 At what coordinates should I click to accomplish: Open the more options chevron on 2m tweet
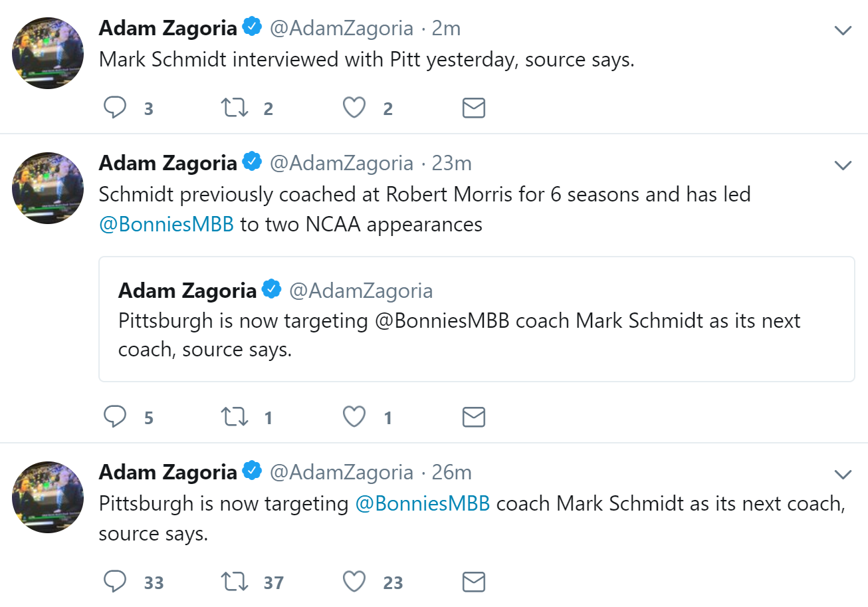[x=843, y=31]
